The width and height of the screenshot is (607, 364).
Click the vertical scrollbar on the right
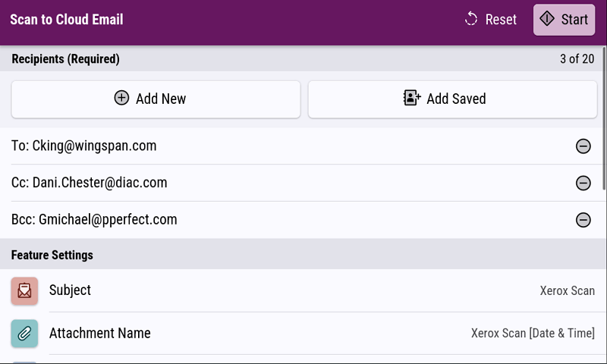tap(604, 121)
